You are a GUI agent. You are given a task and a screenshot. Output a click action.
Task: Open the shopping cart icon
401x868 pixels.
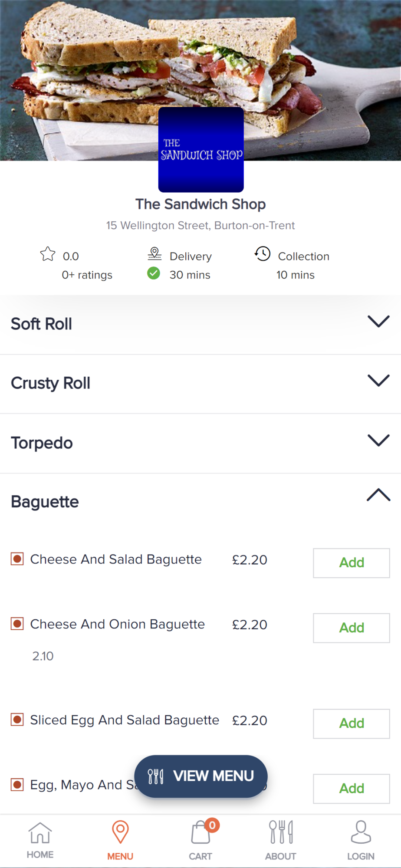(x=200, y=833)
